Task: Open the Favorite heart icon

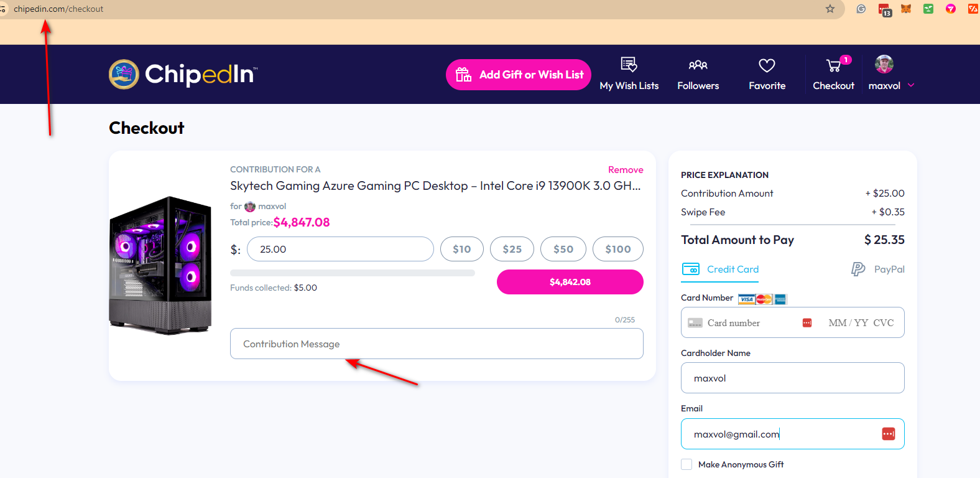Action: tap(767, 65)
